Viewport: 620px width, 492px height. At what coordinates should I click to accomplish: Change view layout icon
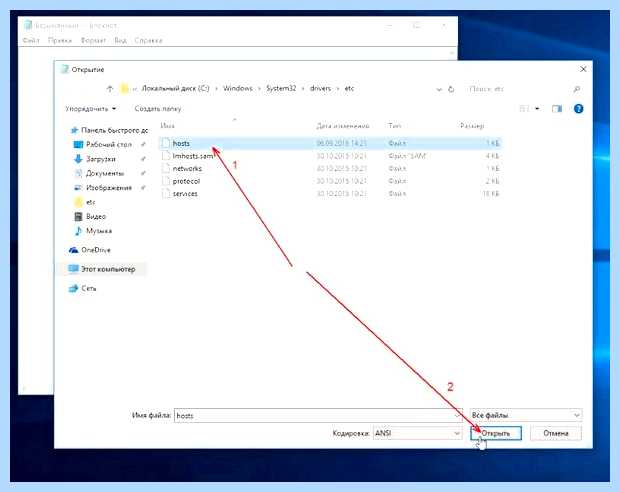click(524, 109)
